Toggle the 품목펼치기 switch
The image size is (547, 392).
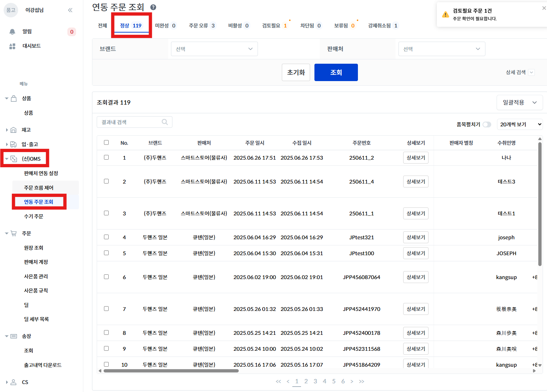487,125
